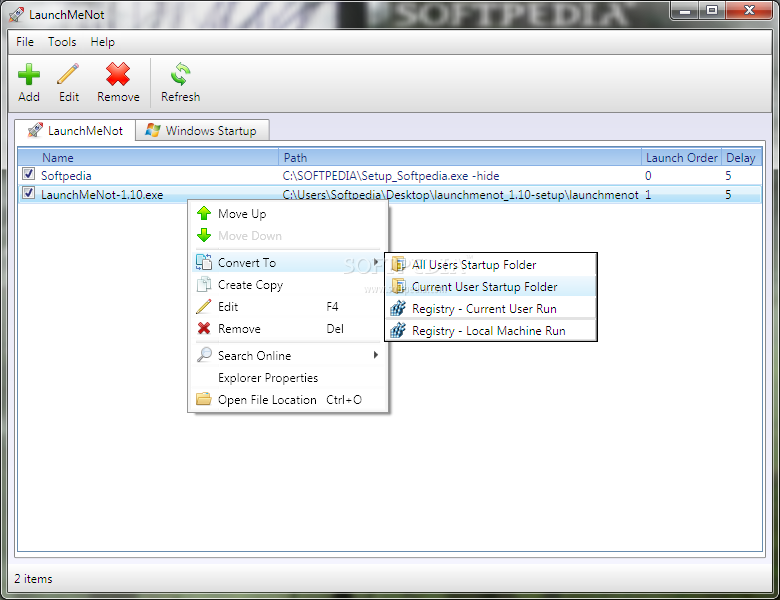Viewport: 780px width, 600px height.
Task: Convert to All Users Startup Folder
Action: 491,265
